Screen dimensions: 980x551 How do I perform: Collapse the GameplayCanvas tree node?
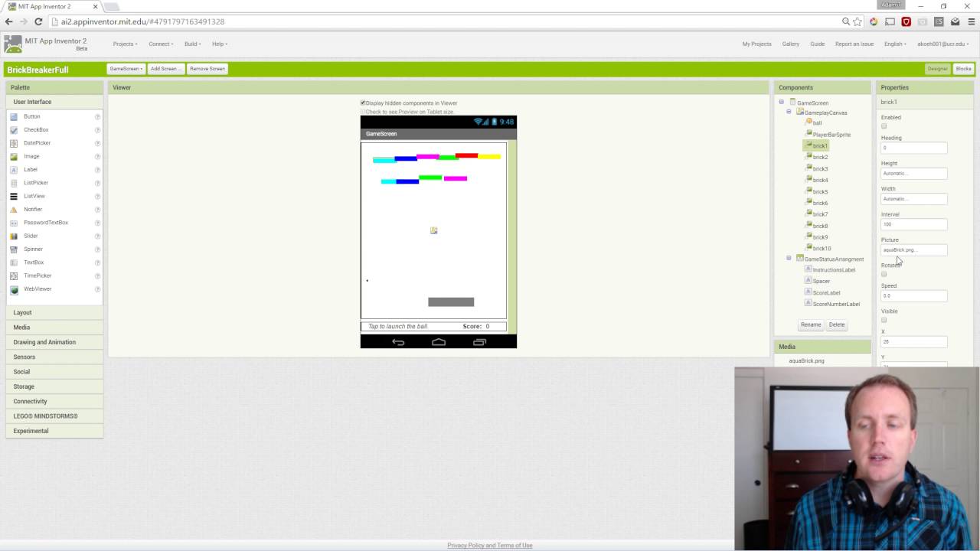(789, 112)
